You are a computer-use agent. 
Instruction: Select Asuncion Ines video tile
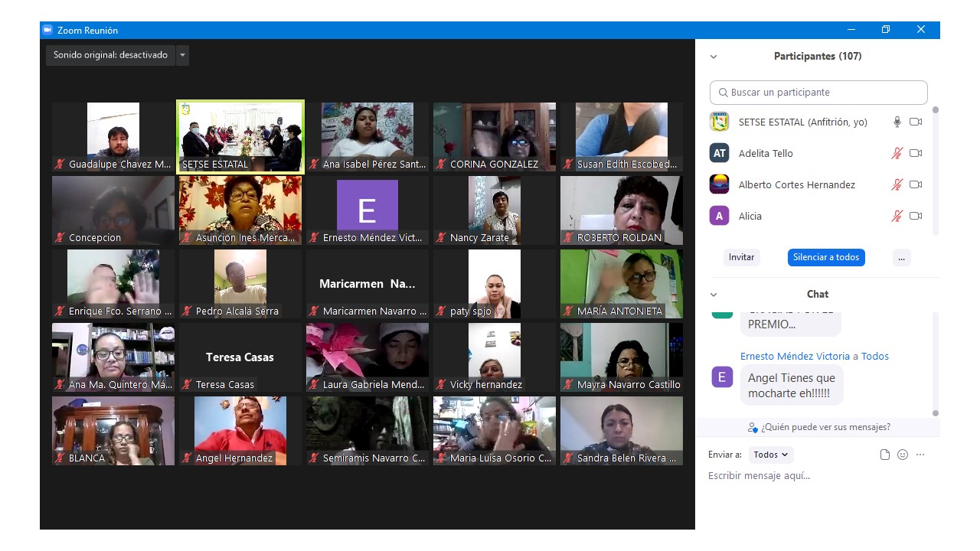(240, 210)
